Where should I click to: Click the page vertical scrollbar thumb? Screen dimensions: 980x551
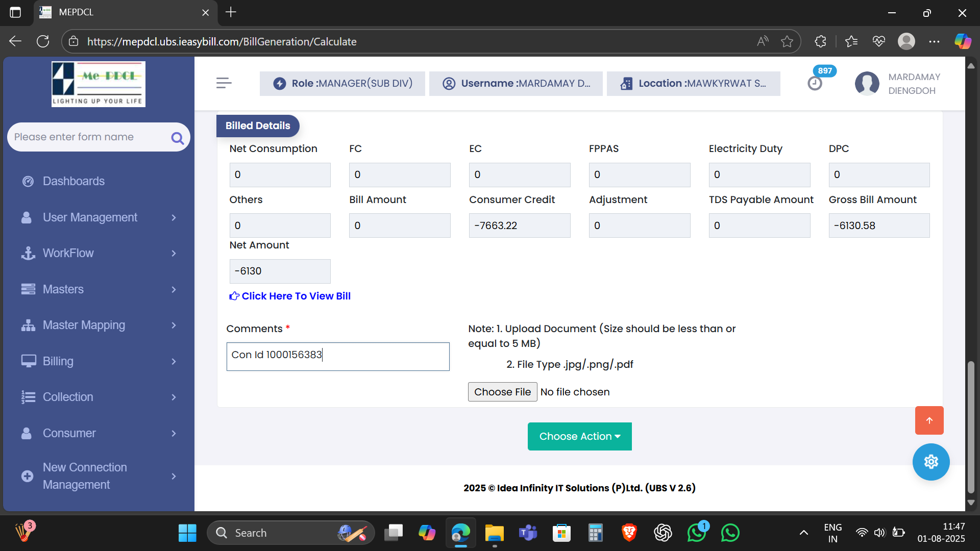(x=971, y=426)
